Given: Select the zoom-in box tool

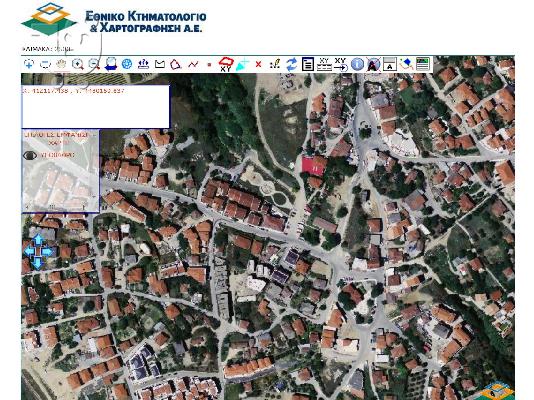Looking at the screenshot, I should (x=29, y=64).
